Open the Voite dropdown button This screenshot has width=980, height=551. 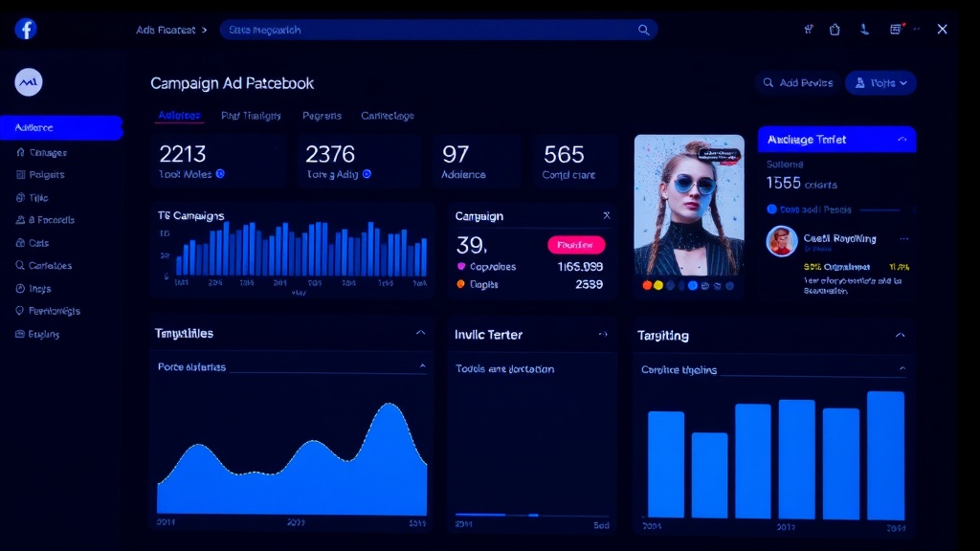click(x=880, y=82)
